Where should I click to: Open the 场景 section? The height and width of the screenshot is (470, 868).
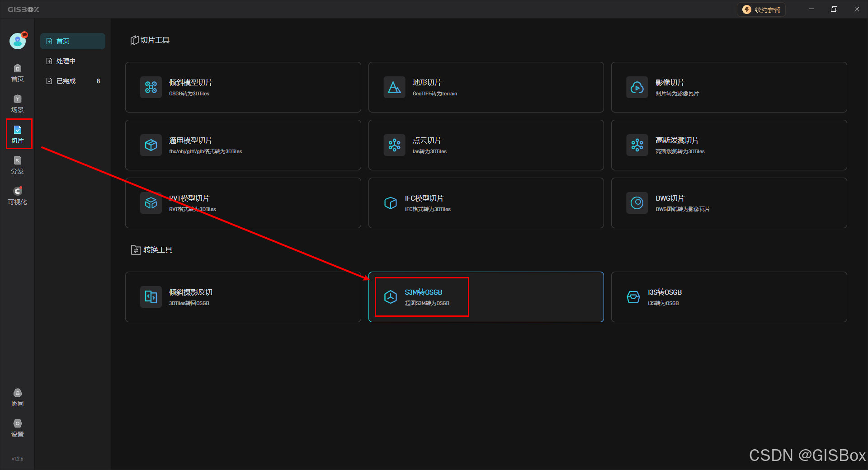point(17,104)
